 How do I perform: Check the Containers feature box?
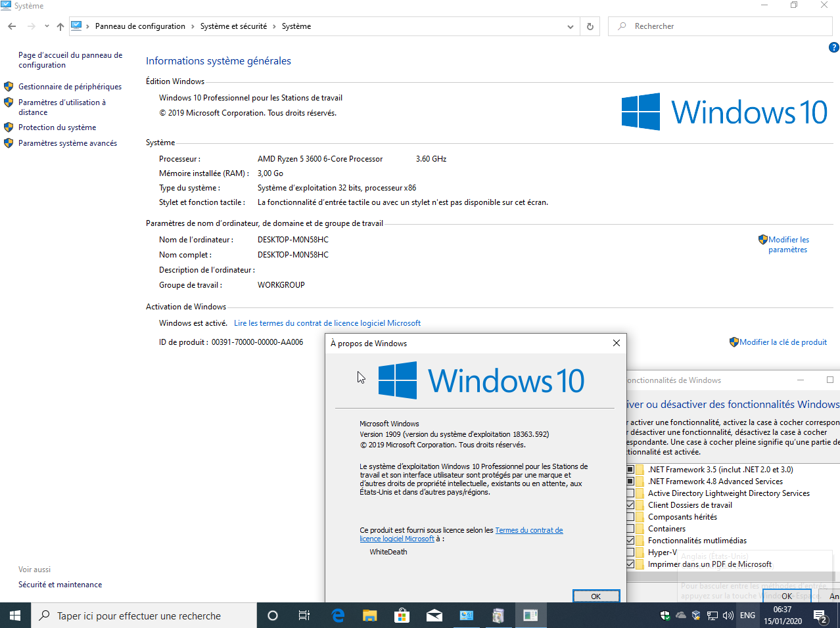point(630,529)
